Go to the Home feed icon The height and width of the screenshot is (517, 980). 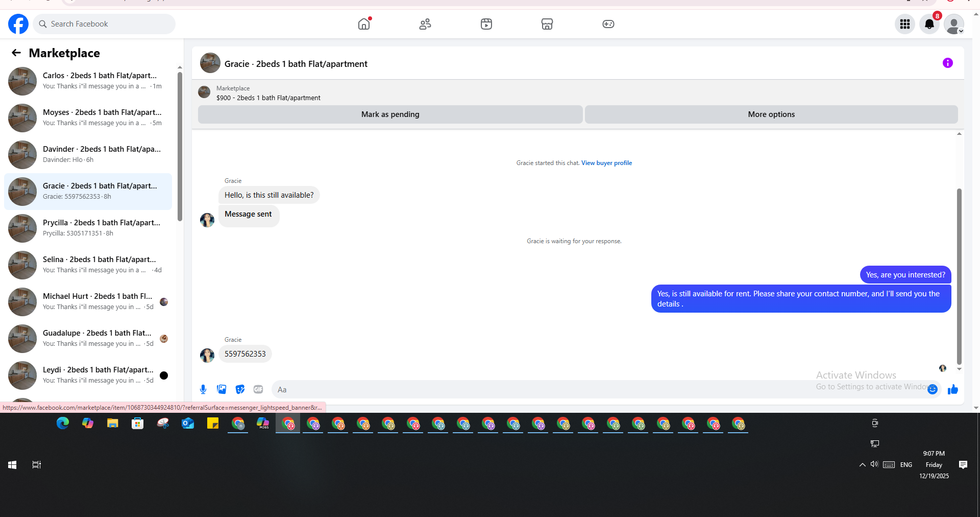[x=364, y=24]
